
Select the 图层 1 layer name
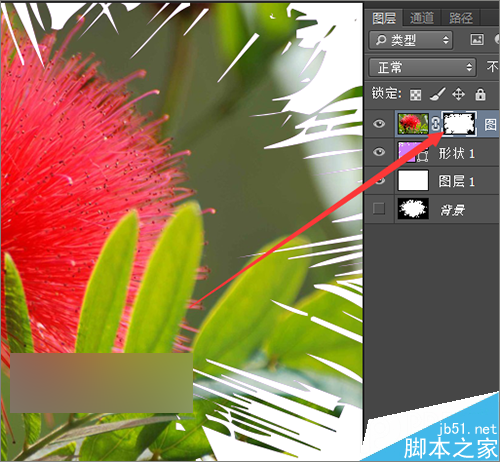pyautogui.click(x=456, y=181)
